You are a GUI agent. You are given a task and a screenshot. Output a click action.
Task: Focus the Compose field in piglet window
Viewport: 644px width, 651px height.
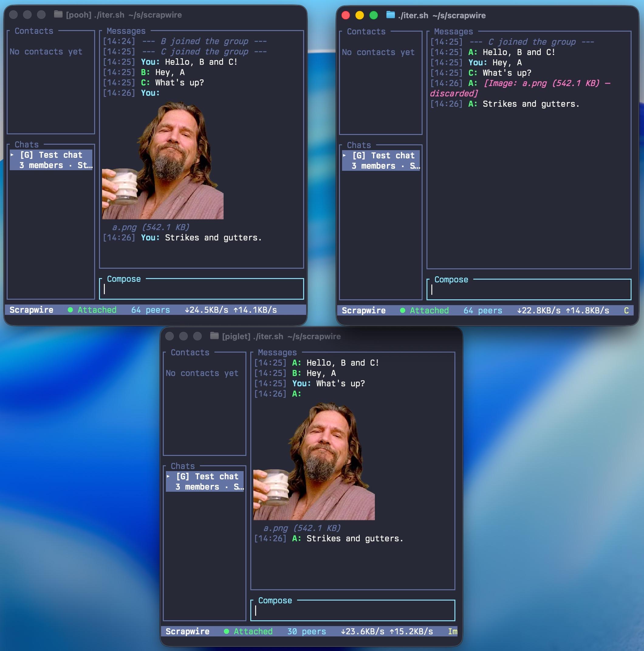353,611
